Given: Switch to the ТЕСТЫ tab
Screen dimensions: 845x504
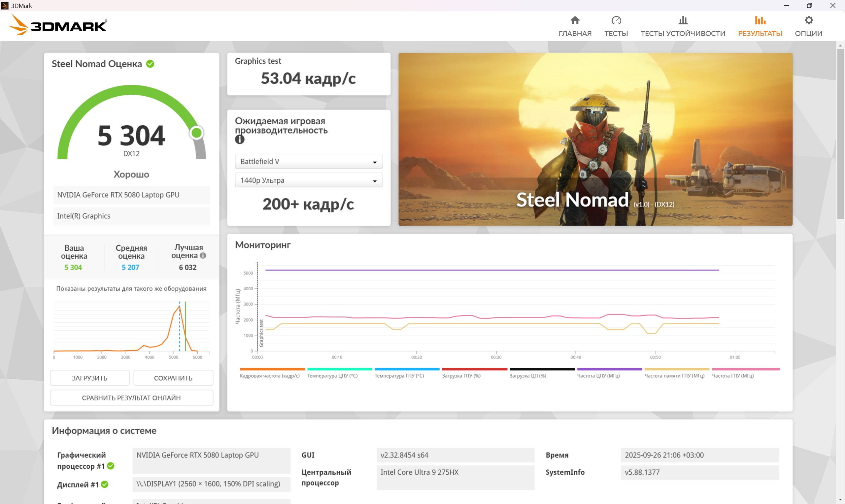Looking at the screenshot, I should [616, 26].
